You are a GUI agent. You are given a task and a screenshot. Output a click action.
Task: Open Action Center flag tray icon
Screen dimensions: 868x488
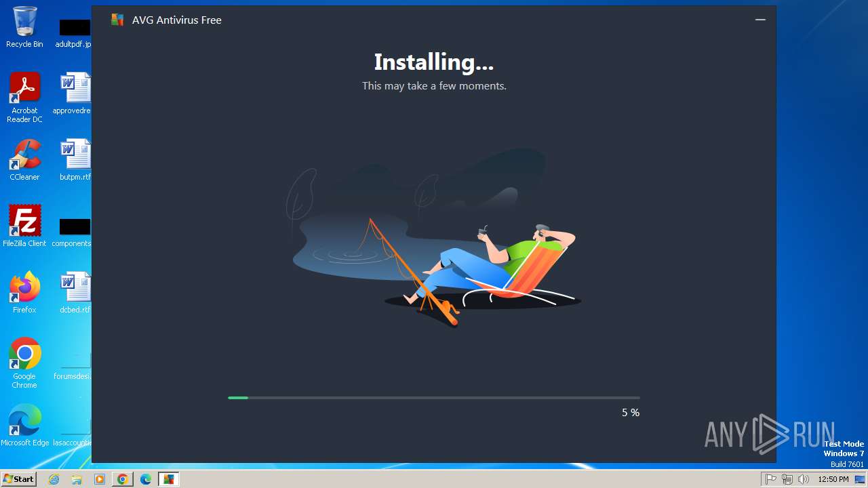pyautogui.click(x=771, y=479)
